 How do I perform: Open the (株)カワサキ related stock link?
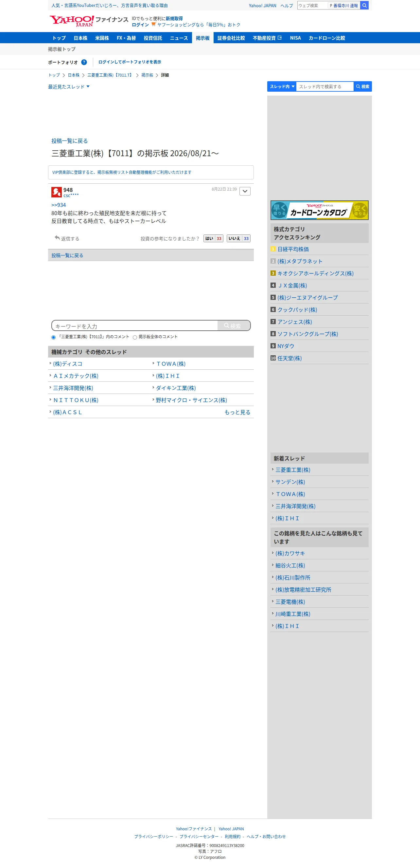pos(290,553)
